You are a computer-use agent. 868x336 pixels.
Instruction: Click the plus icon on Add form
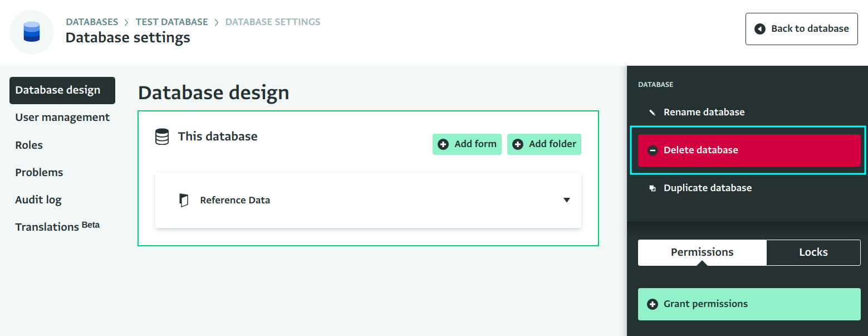click(443, 144)
